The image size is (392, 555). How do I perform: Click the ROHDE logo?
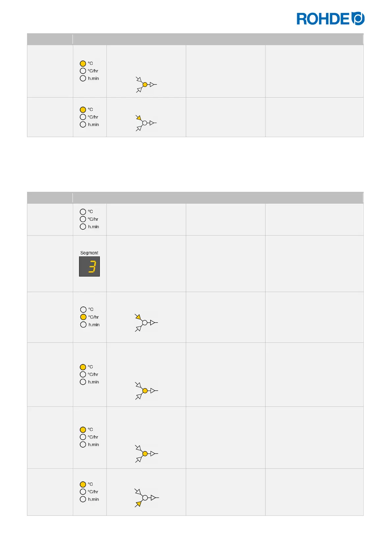click(330, 19)
